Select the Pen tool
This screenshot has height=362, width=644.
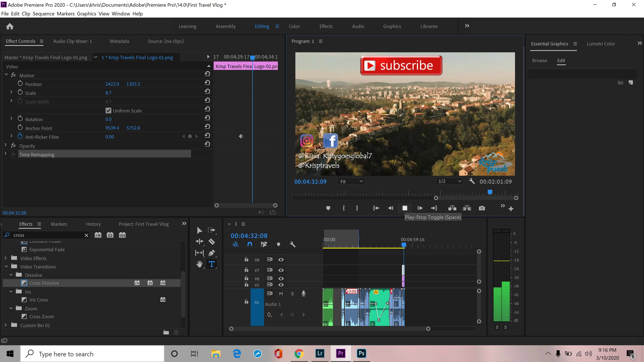click(x=211, y=253)
